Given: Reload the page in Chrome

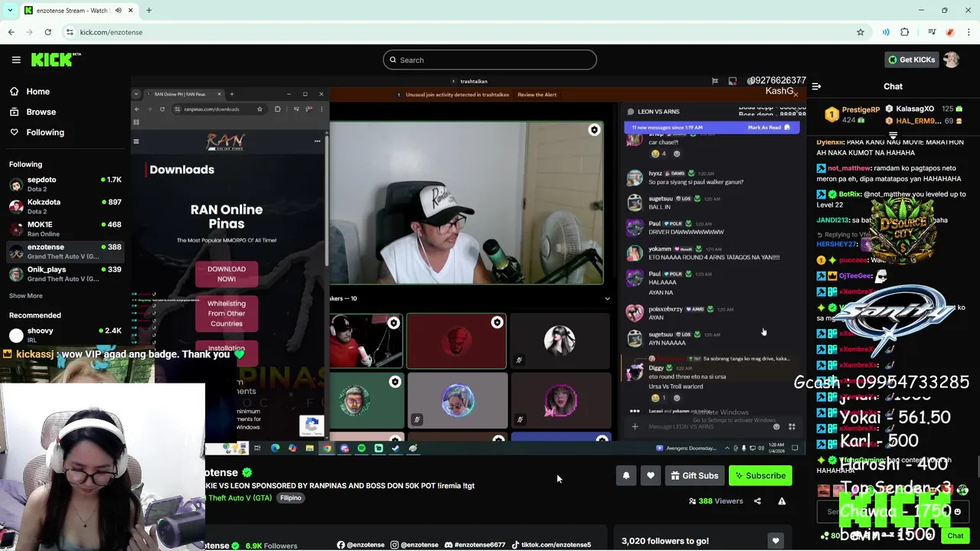Looking at the screenshot, I should (x=47, y=32).
